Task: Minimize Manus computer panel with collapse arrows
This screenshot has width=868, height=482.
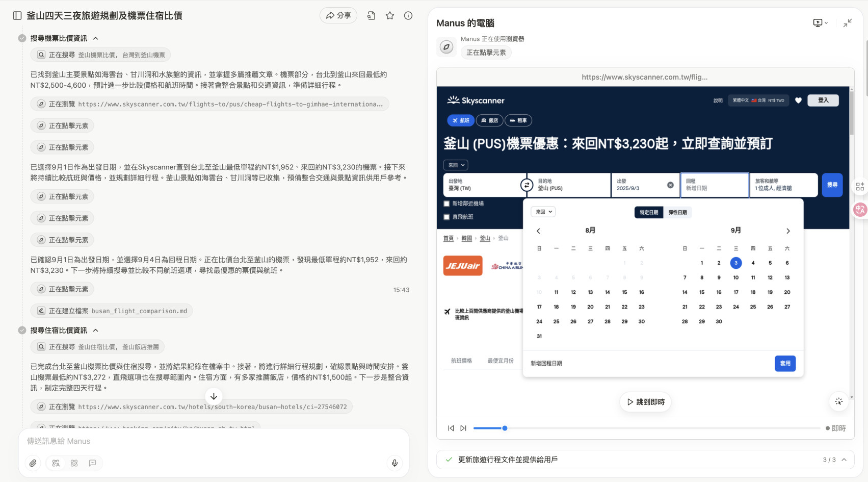Action: (x=848, y=23)
